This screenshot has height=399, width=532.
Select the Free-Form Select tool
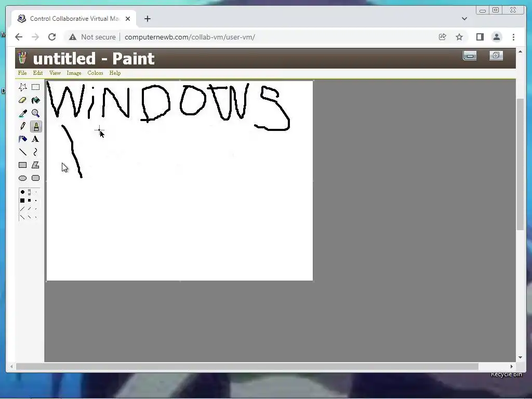coord(23,87)
